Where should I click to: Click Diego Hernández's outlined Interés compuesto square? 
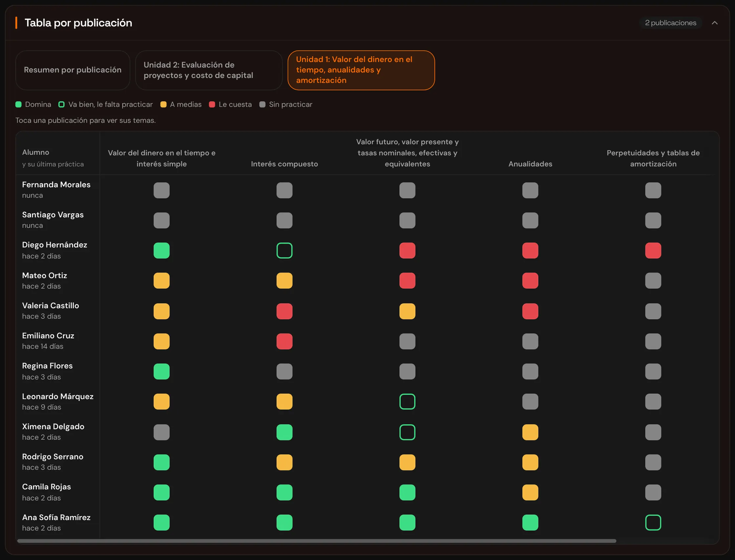coord(284,250)
